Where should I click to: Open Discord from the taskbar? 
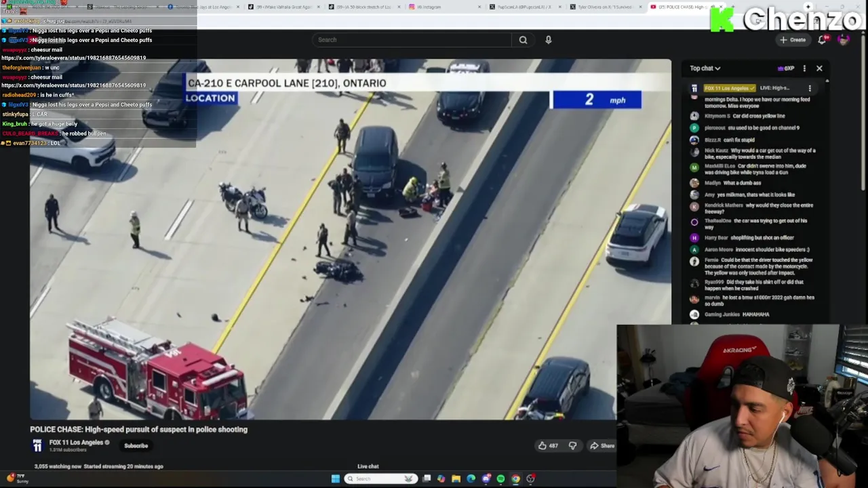(x=486, y=479)
